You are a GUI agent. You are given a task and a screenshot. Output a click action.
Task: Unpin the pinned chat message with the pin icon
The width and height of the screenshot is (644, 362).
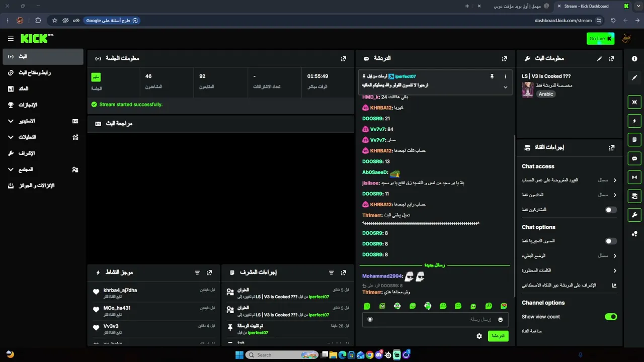[x=492, y=76]
